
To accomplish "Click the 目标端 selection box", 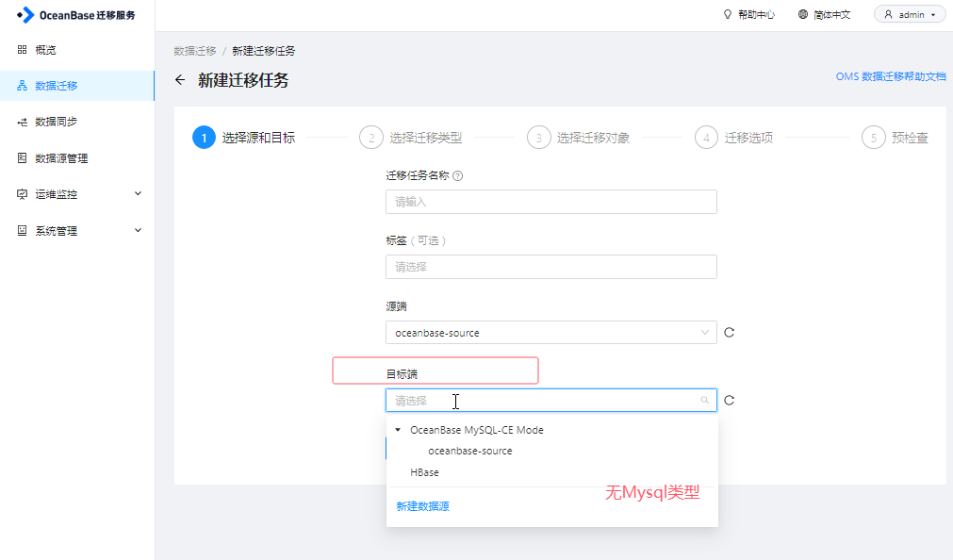I will (551, 400).
